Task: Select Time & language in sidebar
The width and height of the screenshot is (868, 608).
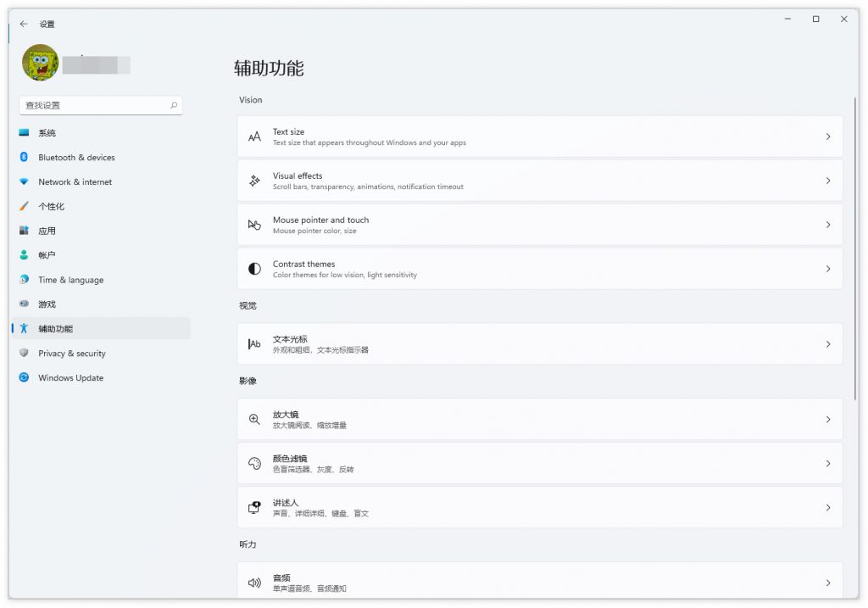Action: coord(70,280)
